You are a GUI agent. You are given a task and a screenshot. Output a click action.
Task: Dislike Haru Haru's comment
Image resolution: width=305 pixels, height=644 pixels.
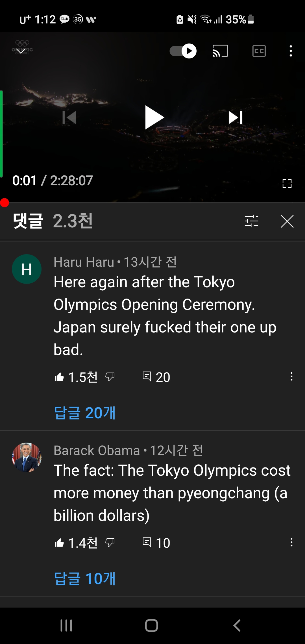[x=110, y=377]
